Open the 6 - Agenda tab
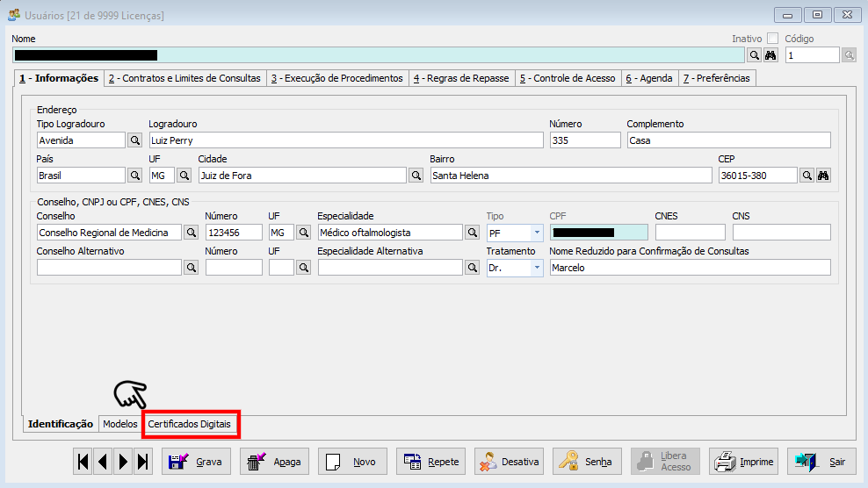This screenshot has height=488, width=868. pos(648,79)
